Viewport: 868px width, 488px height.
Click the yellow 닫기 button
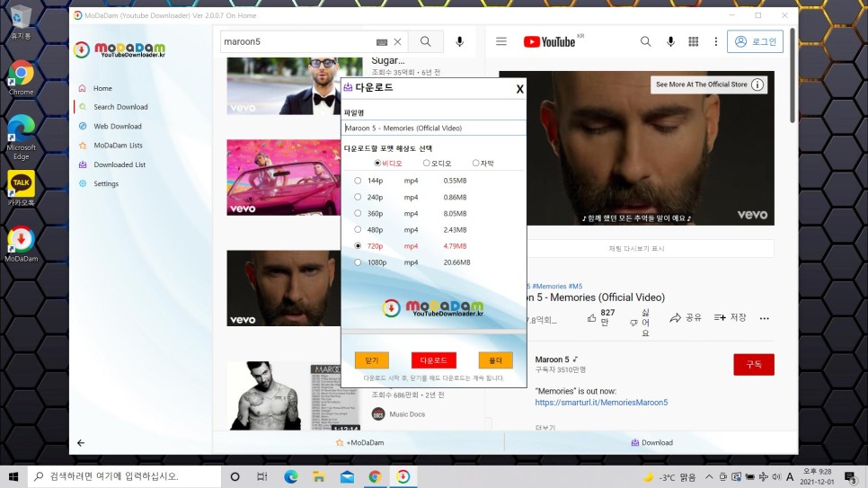[371, 360]
